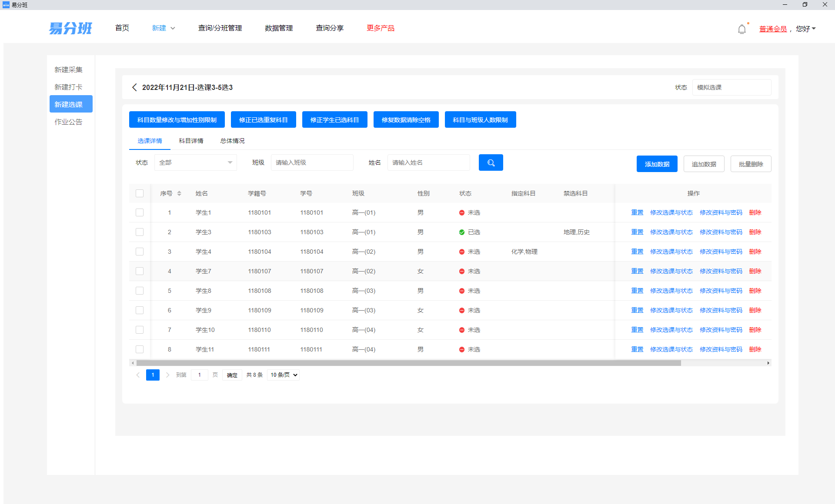835x504 pixels.
Task: Select the 选课详情 tab
Action: click(x=150, y=141)
